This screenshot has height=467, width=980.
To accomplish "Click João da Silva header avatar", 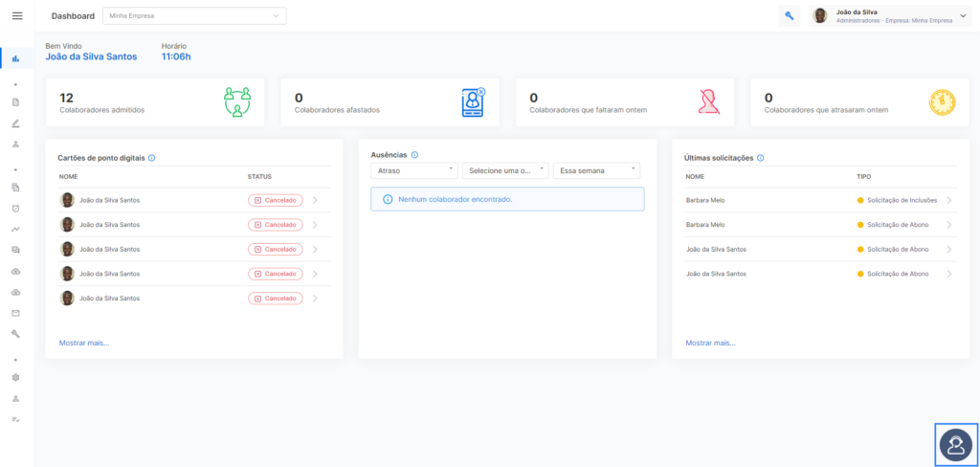I will tap(820, 16).
